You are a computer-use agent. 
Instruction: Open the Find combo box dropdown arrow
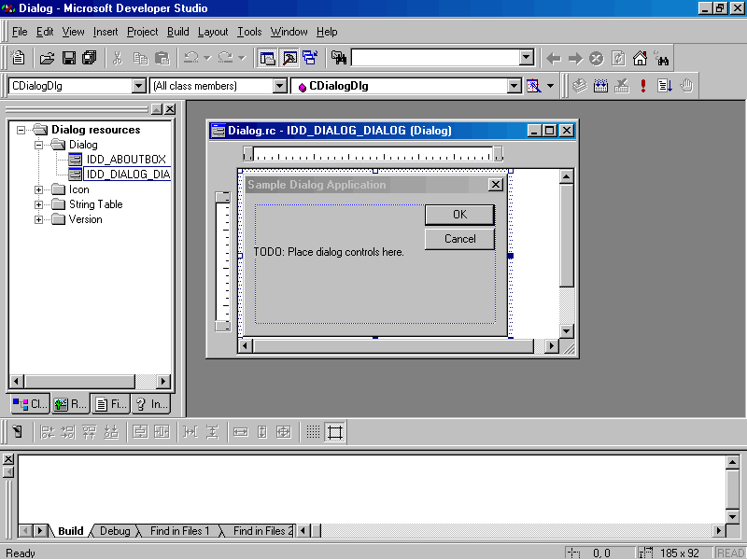527,58
